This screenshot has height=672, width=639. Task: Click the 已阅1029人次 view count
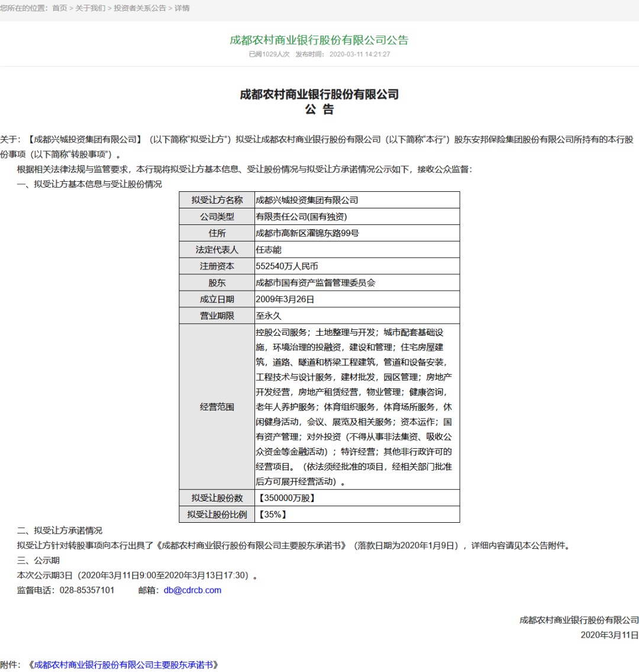(269, 54)
